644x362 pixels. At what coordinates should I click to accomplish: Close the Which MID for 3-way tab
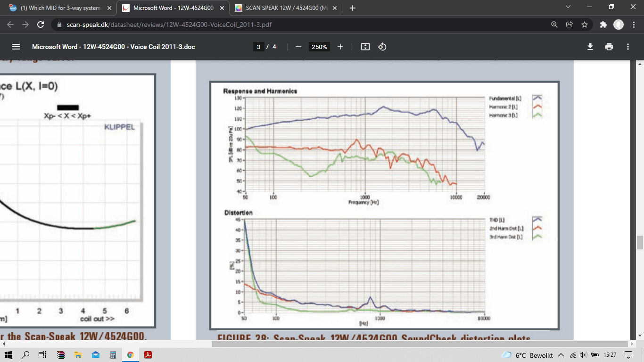click(109, 8)
